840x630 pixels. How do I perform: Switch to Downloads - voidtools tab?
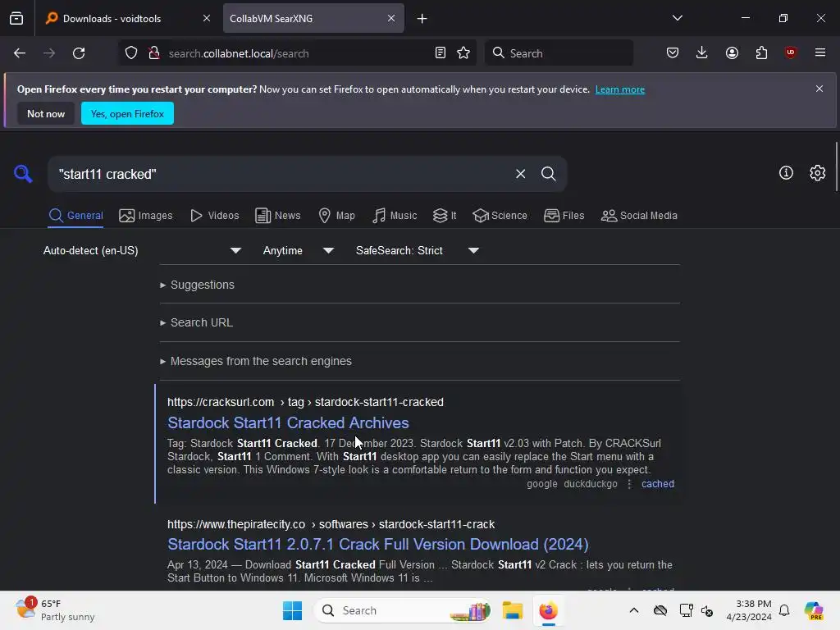click(x=127, y=18)
